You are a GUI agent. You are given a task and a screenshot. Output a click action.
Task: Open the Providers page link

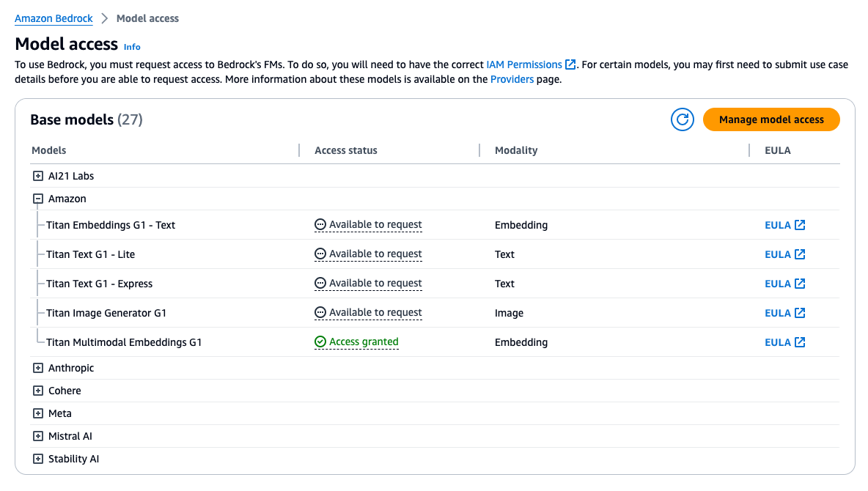[x=512, y=79]
